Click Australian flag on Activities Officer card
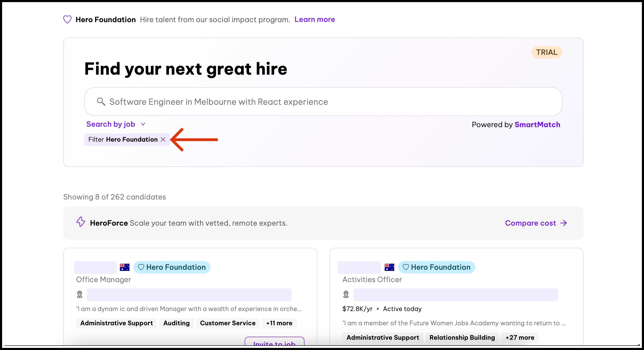Viewport: 644px width, 350px height. [x=389, y=267]
